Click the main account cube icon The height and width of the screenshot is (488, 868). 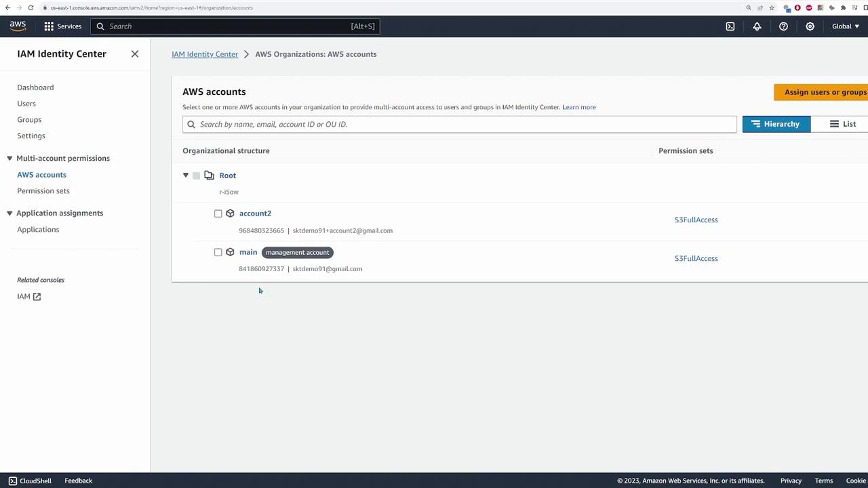pos(230,252)
